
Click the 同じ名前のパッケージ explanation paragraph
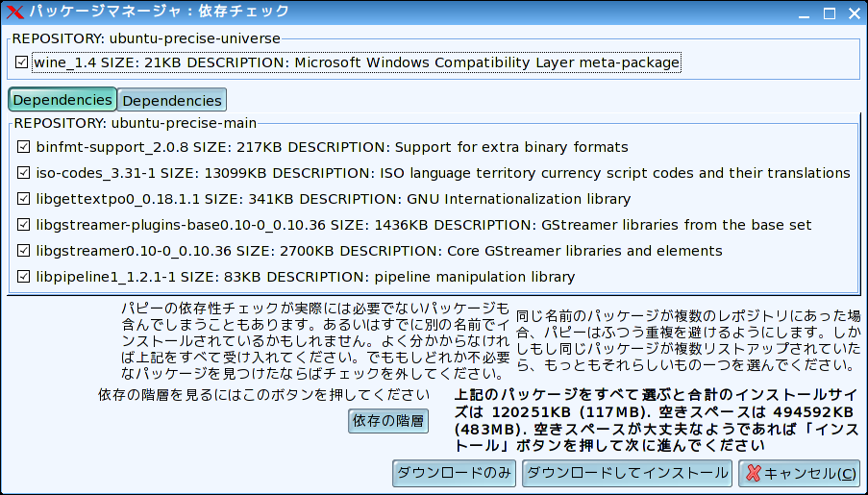(x=688, y=340)
